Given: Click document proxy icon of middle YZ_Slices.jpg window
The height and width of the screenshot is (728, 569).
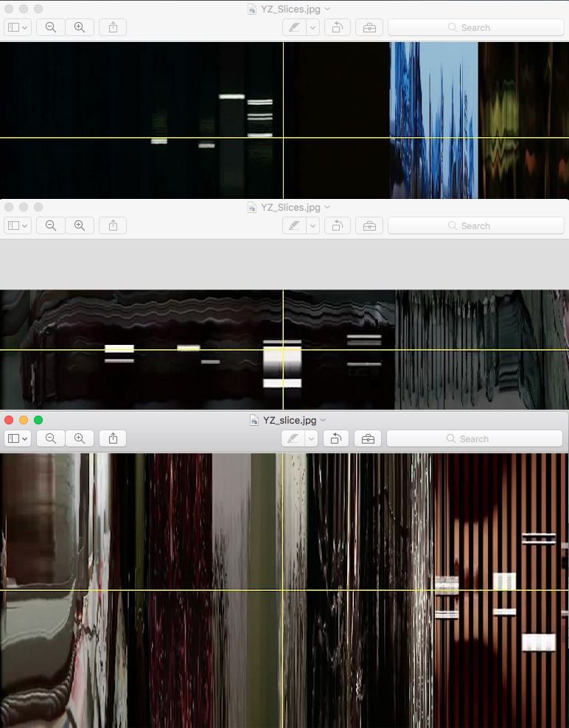Looking at the screenshot, I should click(252, 207).
